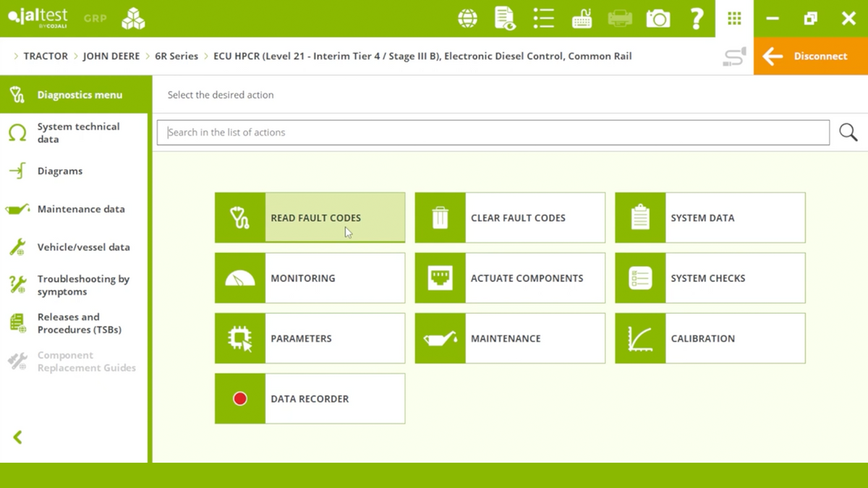This screenshot has height=488, width=868.
Task: Open the CALIBRATION tile
Action: [710, 338]
